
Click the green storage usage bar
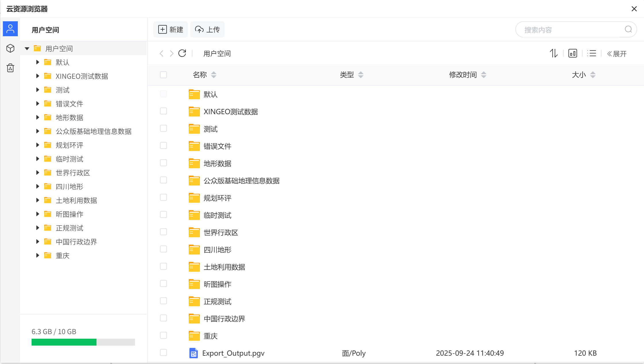(x=64, y=342)
